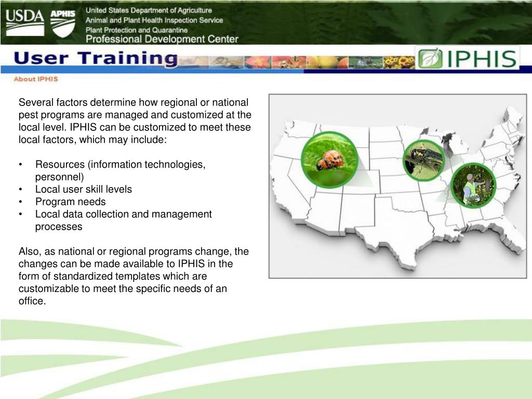
Task: Click the 'User Training' heading
Action: coord(96,58)
